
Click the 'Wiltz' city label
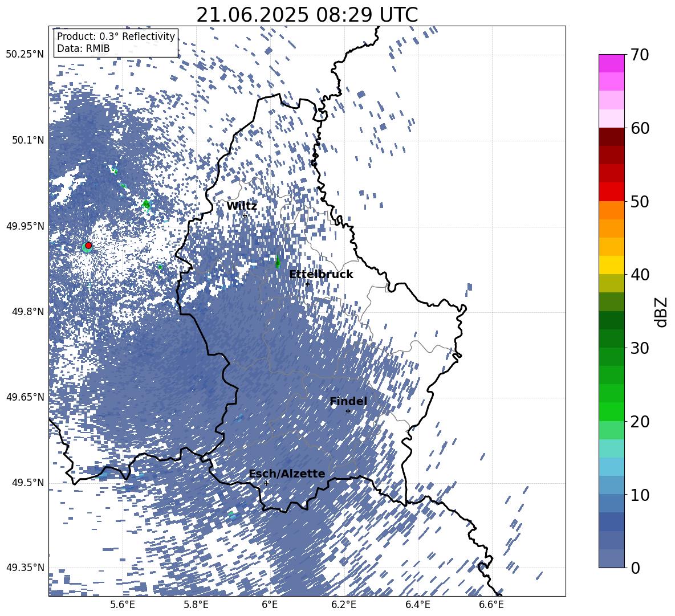[x=242, y=206]
